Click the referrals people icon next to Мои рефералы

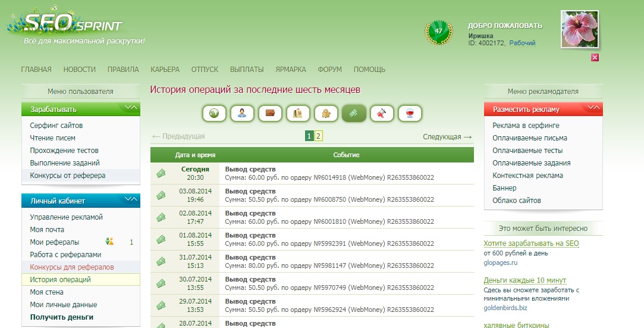tap(109, 242)
